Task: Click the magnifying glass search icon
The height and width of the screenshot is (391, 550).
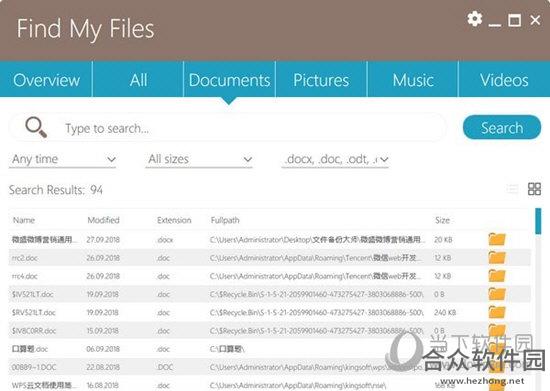Action: pyautogui.click(x=36, y=127)
